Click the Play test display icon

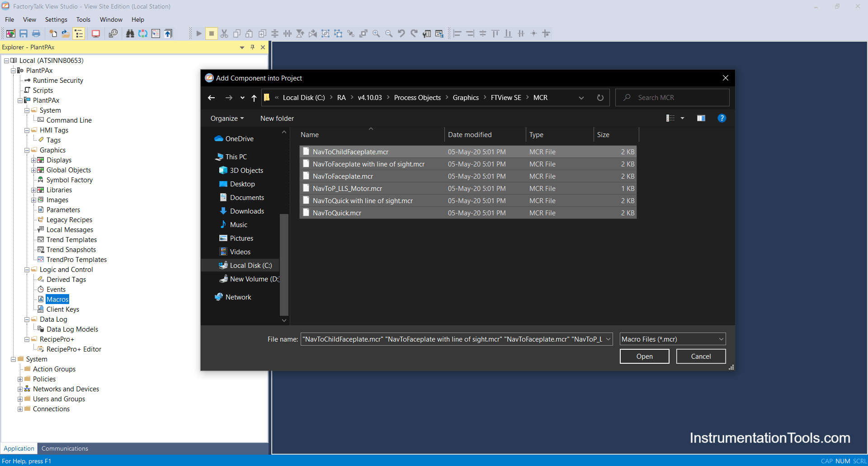click(x=199, y=33)
